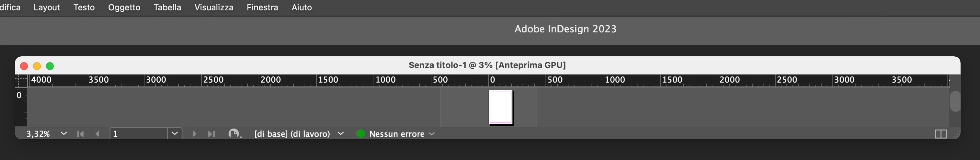Open the Finestra menu
Viewport: 980px width, 160px height.
[x=262, y=7]
